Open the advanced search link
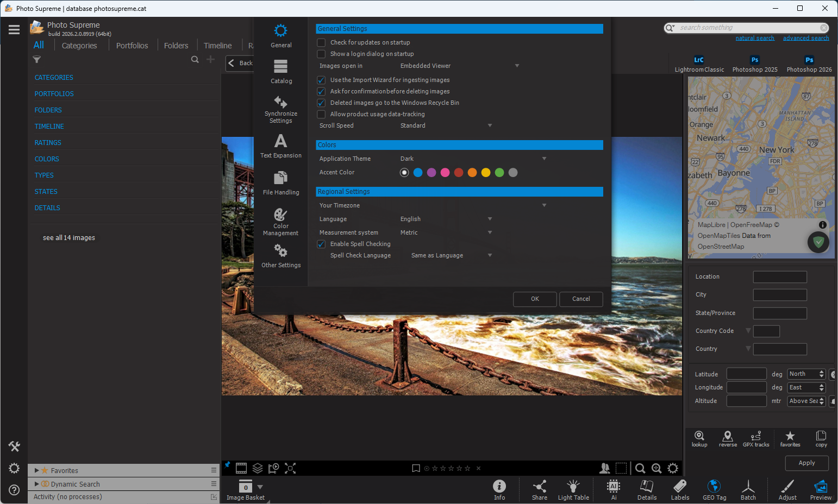Screen dimensions: 838x504 coord(805,38)
